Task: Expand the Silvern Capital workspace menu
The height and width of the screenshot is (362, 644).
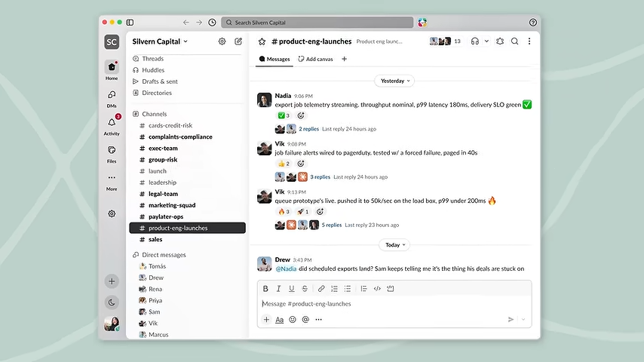Action: coord(160,41)
